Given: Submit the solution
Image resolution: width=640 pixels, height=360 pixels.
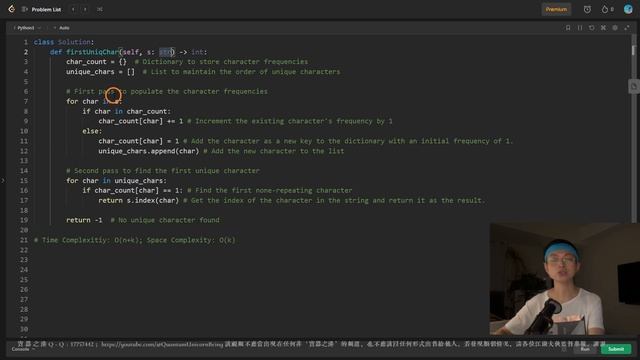Looking at the screenshot, I should click(616, 349).
